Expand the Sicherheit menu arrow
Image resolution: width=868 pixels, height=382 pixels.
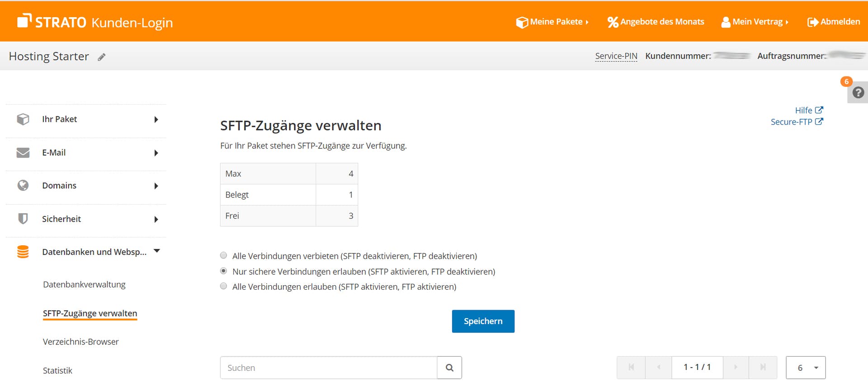(x=156, y=220)
